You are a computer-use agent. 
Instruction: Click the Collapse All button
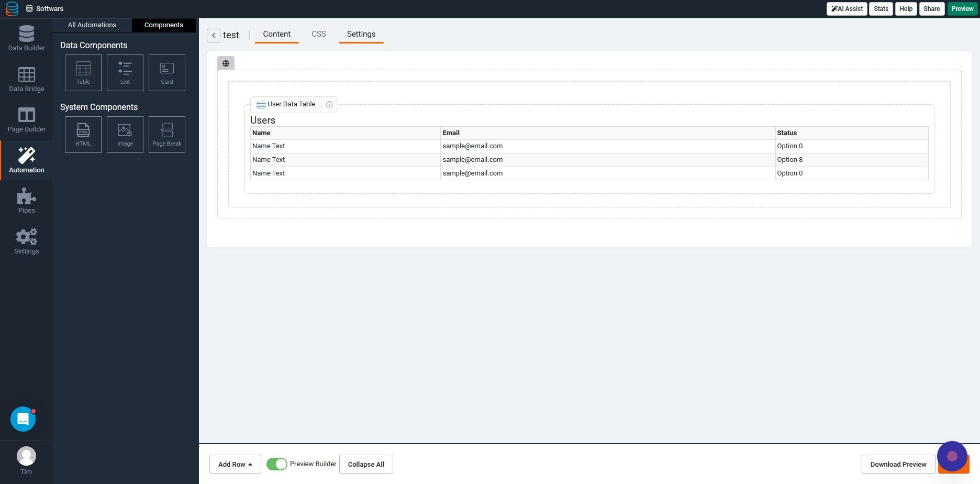[x=366, y=464]
